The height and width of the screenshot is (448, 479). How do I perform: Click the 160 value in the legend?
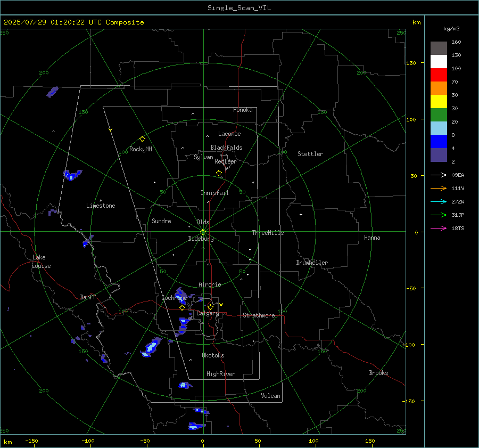pyautogui.click(x=456, y=42)
